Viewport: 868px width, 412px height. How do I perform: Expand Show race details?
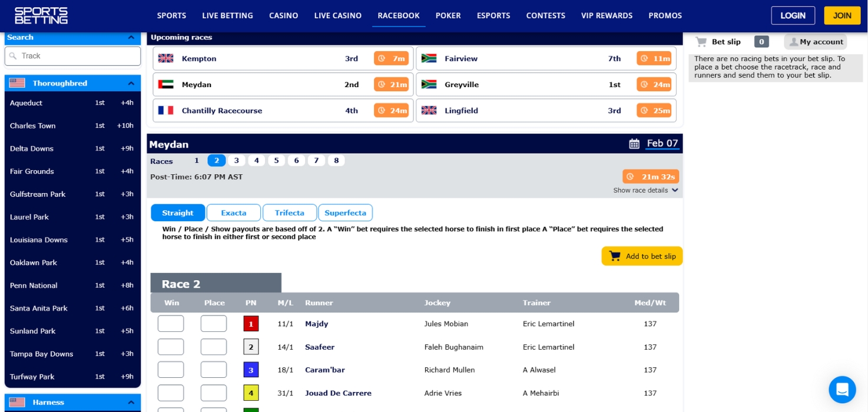[645, 190]
